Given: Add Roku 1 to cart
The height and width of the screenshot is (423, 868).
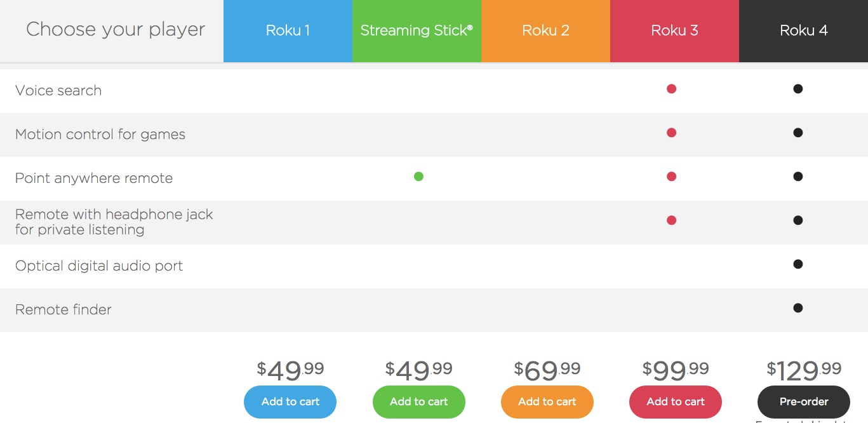Looking at the screenshot, I should click(290, 401).
